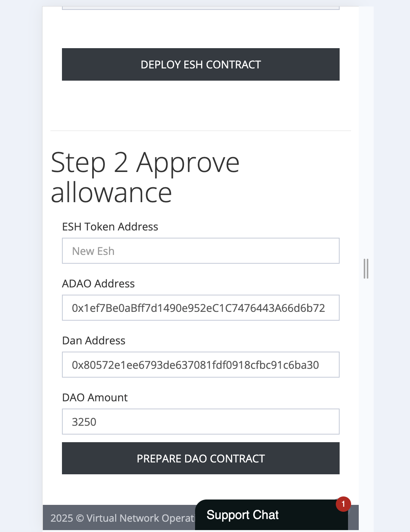Click the red notification badge on Support Chat

[x=343, y=504]
